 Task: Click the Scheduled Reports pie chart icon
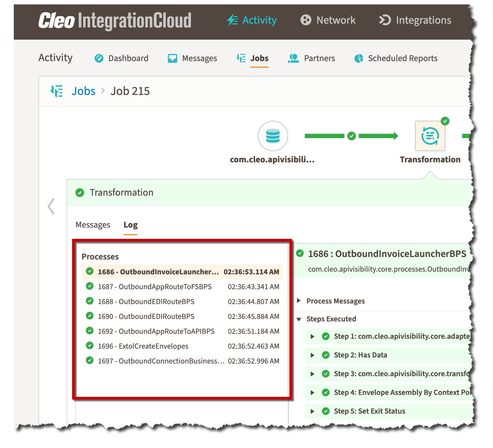[359, 58]
